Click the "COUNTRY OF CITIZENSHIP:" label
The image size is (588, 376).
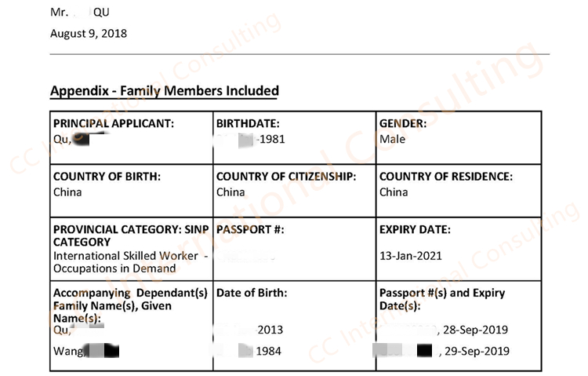click(x=286, y=177)
